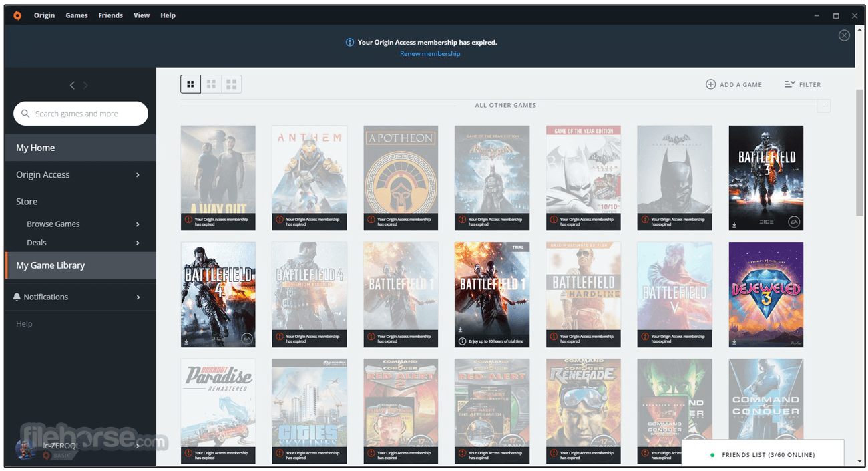Expand Origin Access submenu
Screen dimensions: 868x471
(138, 175)
